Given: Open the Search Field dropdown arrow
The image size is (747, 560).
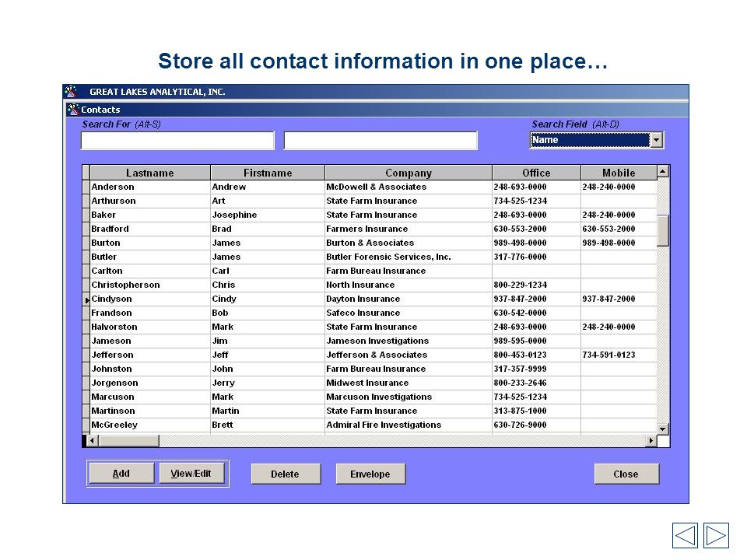Looking at the screenshot, I should (657, 140).
